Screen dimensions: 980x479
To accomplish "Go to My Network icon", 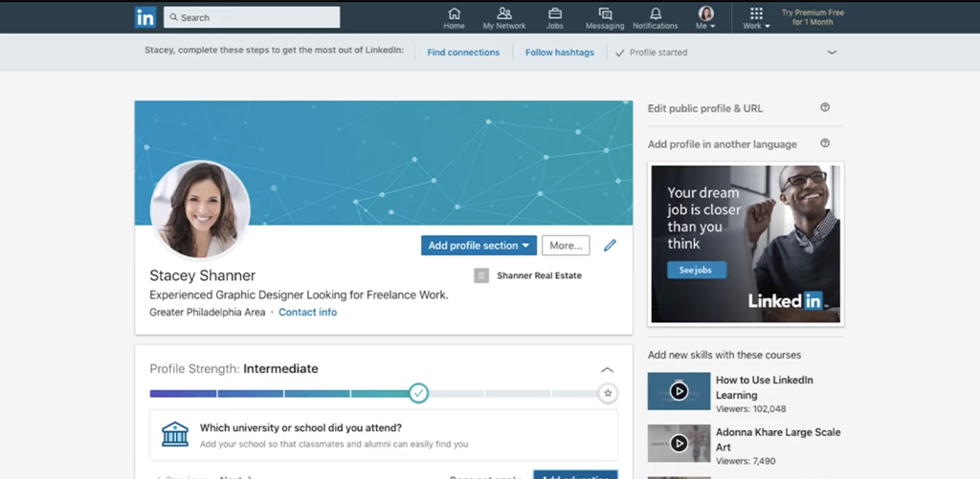I will pos(504,13).
